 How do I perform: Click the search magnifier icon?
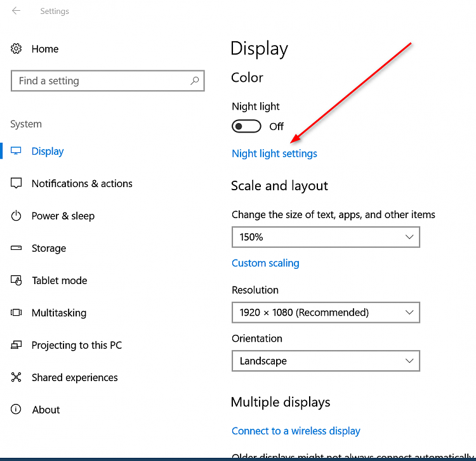pyautogui.click(x=195, y=81)
